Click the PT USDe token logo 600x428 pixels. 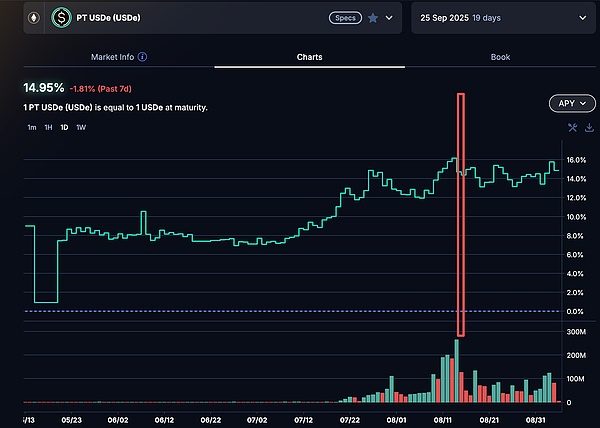(64, 18)
